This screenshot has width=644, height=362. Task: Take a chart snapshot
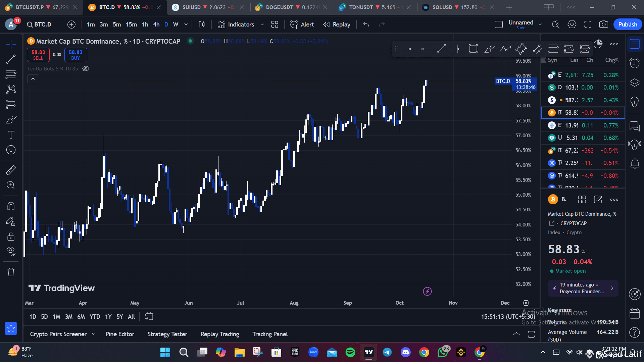click(x=603, y=24)
